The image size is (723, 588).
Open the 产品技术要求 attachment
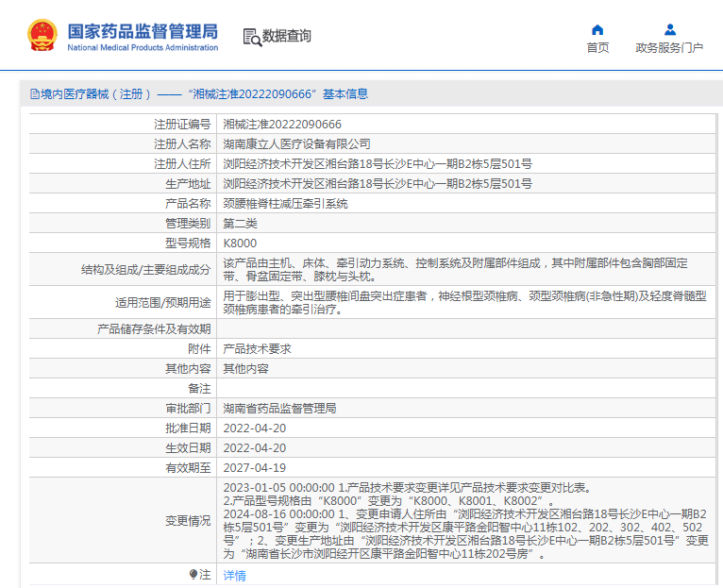tap(257, 348)
